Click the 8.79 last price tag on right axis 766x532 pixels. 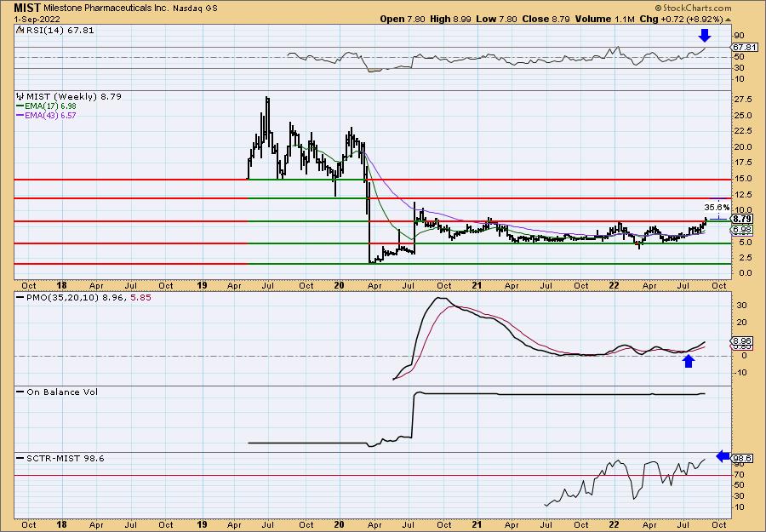[x=743, y=219]
